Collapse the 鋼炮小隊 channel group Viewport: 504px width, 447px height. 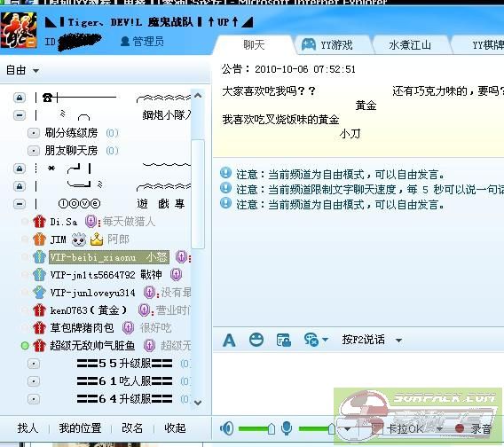point(20,114)
